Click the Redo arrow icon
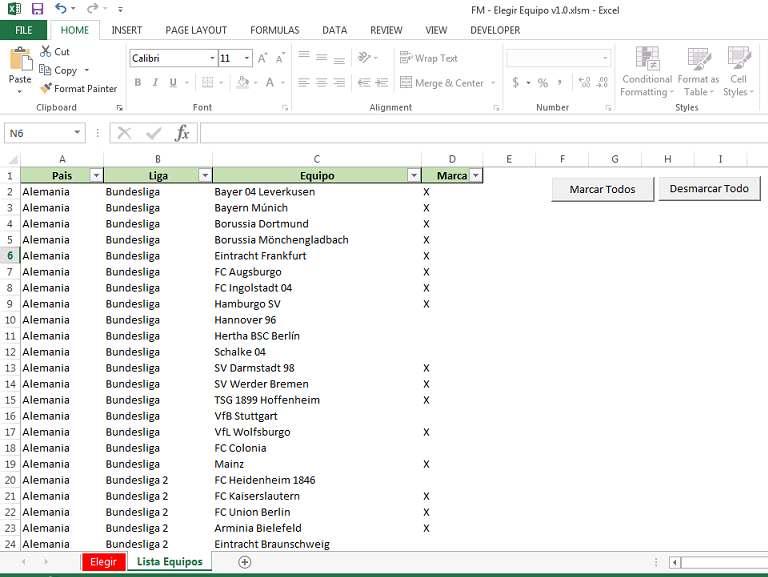 (92, 8)
